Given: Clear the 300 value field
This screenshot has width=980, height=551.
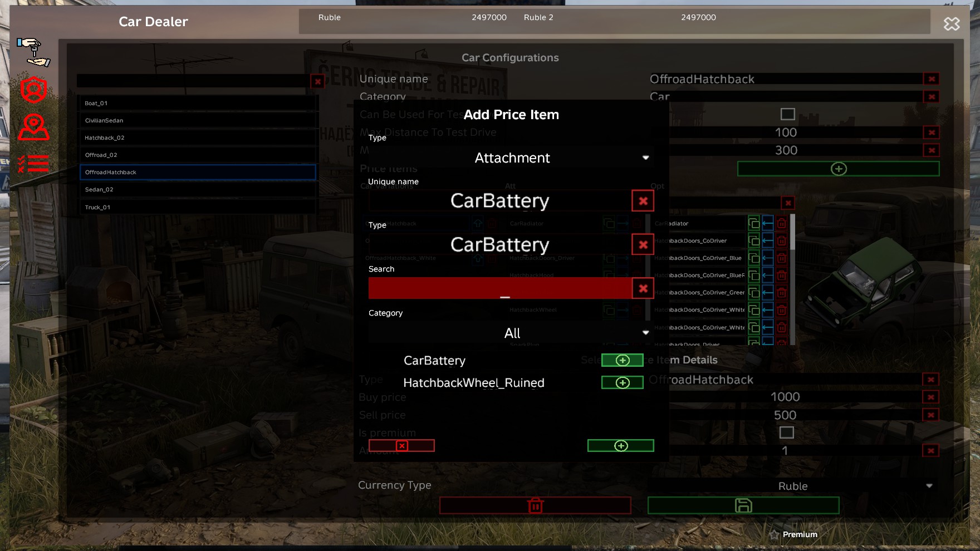Looking at the screenshot, I should point(931,150).
